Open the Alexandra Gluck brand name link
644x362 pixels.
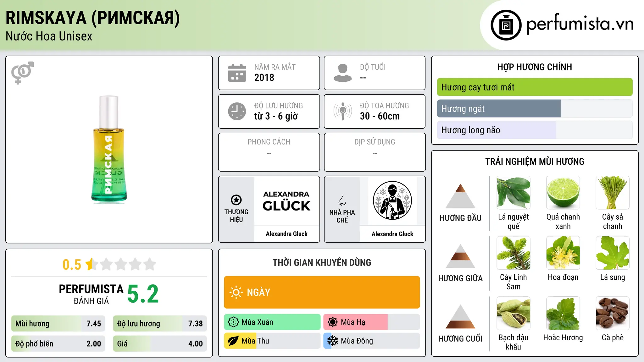point(286,234)
